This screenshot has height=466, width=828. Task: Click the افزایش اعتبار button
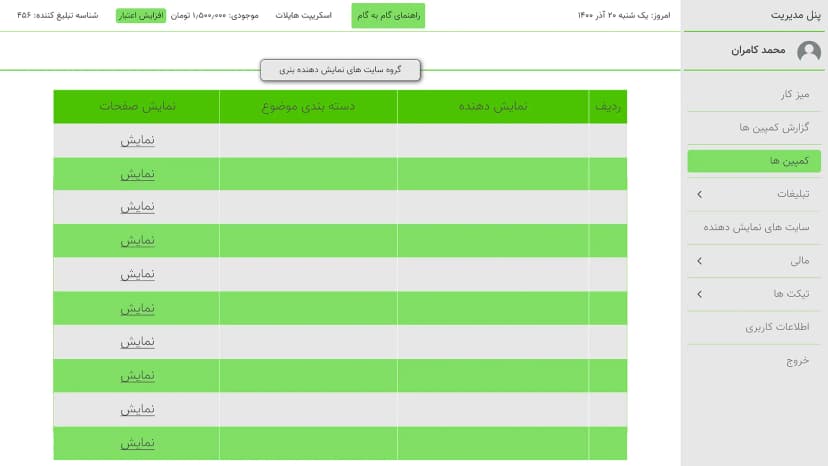click(140, 15)
